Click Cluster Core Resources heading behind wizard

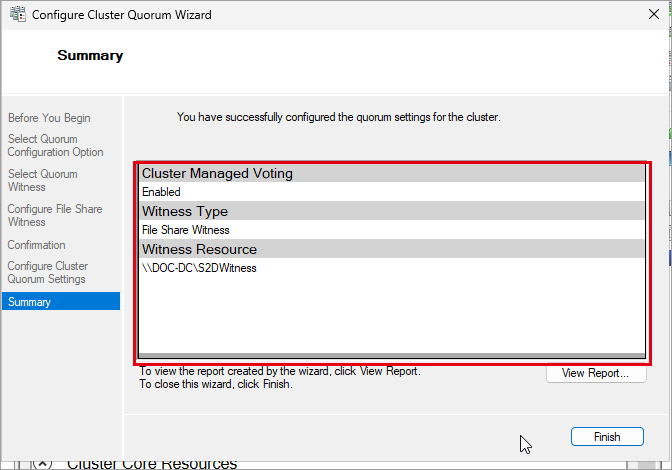(152, 464)
